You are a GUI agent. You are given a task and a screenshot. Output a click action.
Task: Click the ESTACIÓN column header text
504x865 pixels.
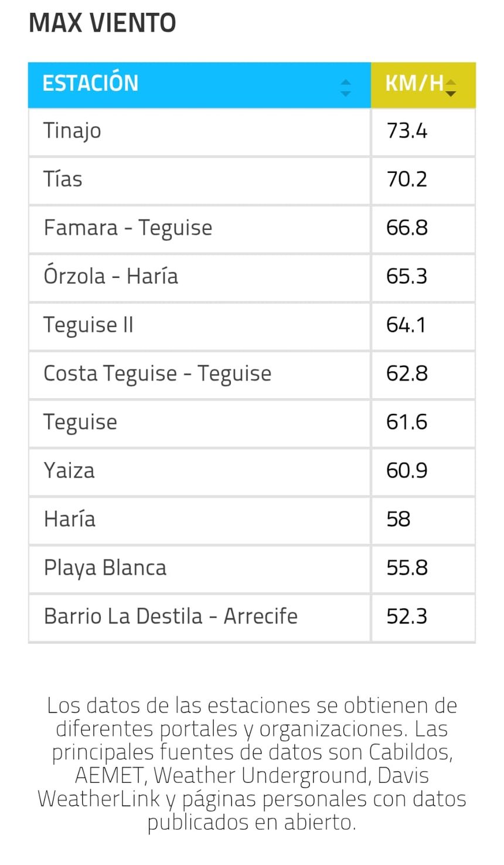coord(90,83)
